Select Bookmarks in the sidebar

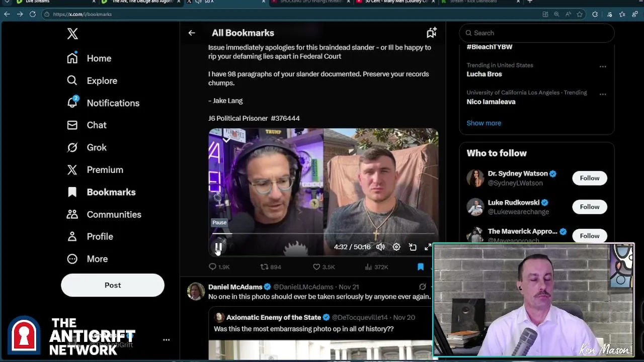click(x=101, y=192)
